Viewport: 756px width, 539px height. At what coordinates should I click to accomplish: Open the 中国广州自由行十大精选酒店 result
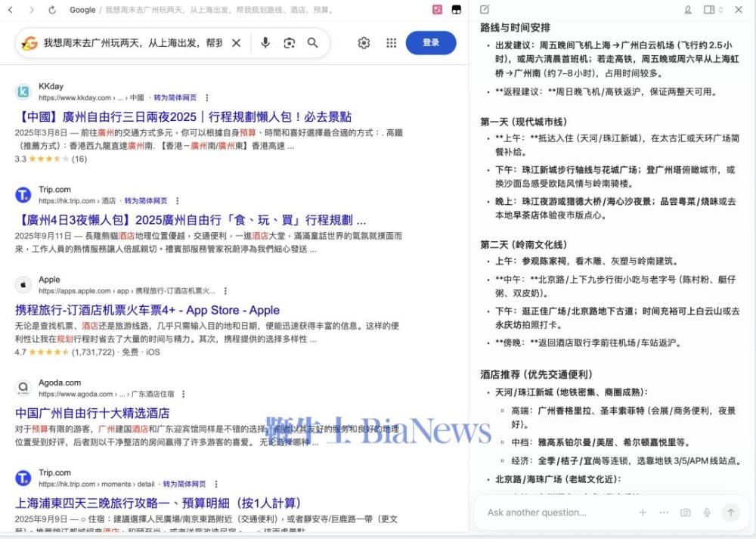[92, 413]
